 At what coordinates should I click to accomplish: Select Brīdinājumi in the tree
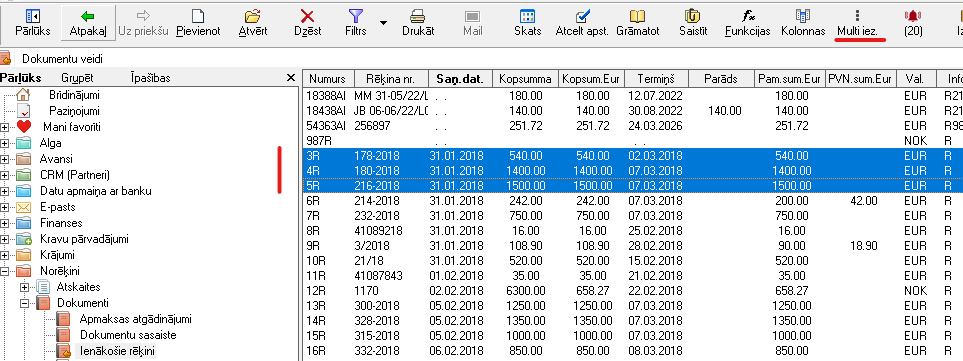[74, 95]
